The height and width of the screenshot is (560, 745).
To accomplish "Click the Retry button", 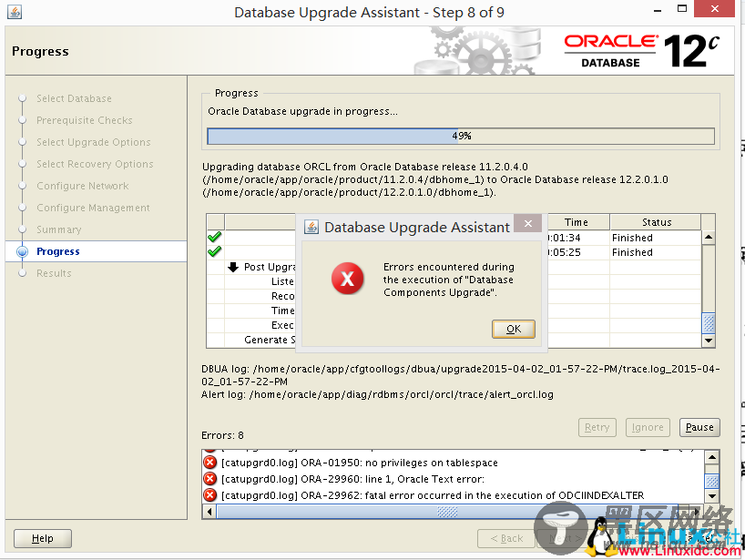I will tap(597, 427).
